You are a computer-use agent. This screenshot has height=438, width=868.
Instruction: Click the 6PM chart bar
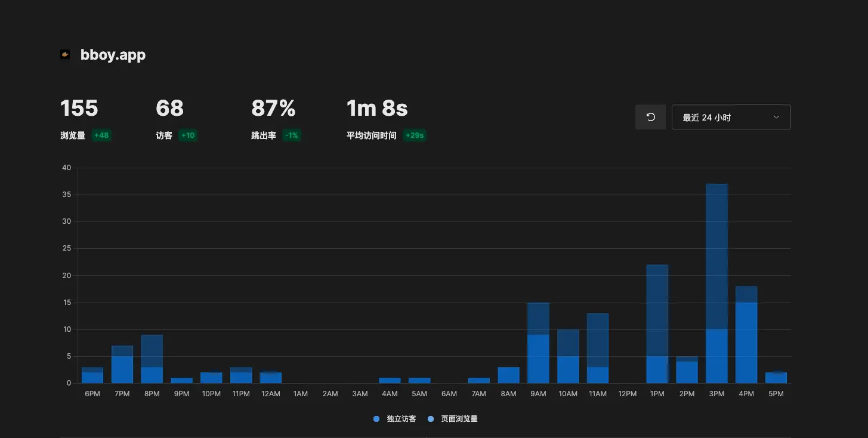(x=92, y=375)
